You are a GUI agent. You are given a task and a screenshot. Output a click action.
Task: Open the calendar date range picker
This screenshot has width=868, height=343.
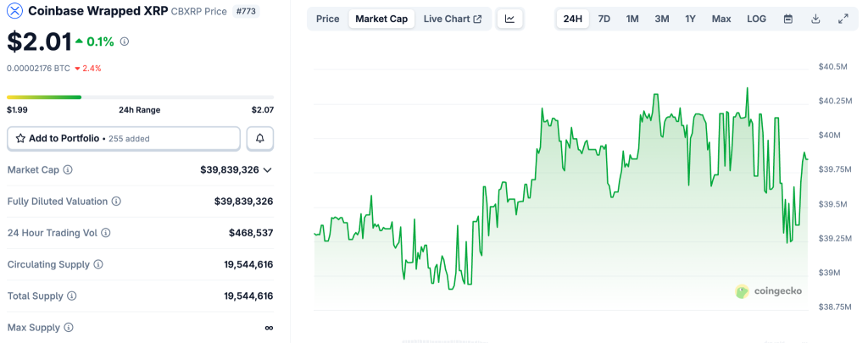[788, 19]
